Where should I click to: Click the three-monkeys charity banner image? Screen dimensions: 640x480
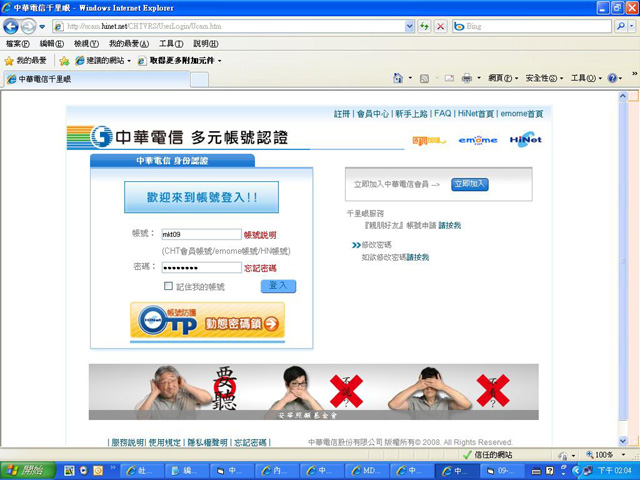coord(313,392)
